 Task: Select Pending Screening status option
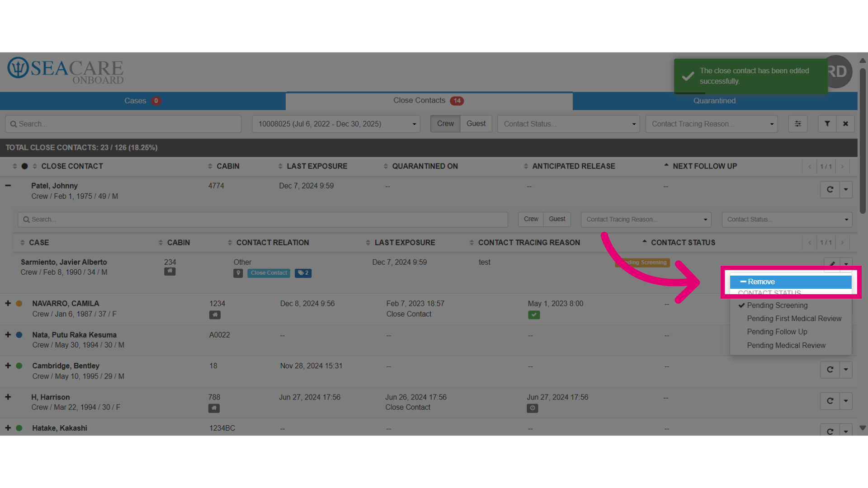(791, 305)
